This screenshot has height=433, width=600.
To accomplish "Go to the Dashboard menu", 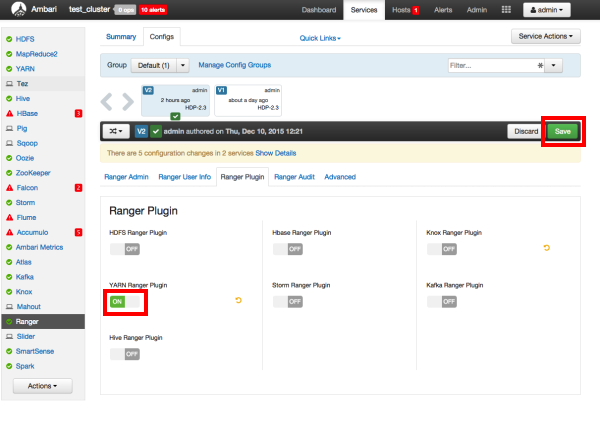I will (x=319, y=10).
